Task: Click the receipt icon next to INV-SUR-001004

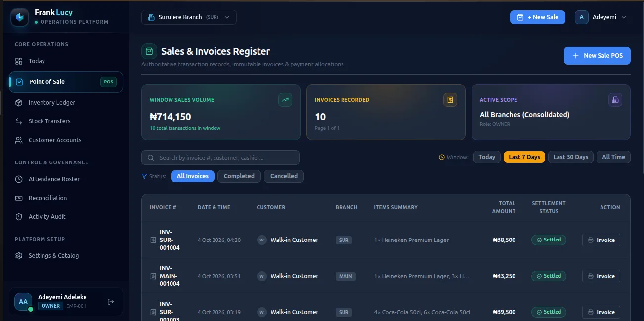Action: tap(153, 240)
